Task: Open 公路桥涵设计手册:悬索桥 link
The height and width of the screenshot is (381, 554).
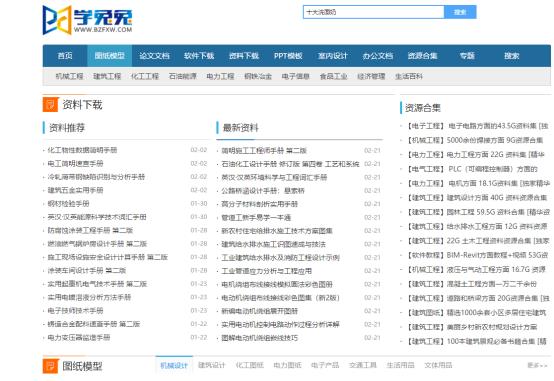Action: (x=263, y=190)
